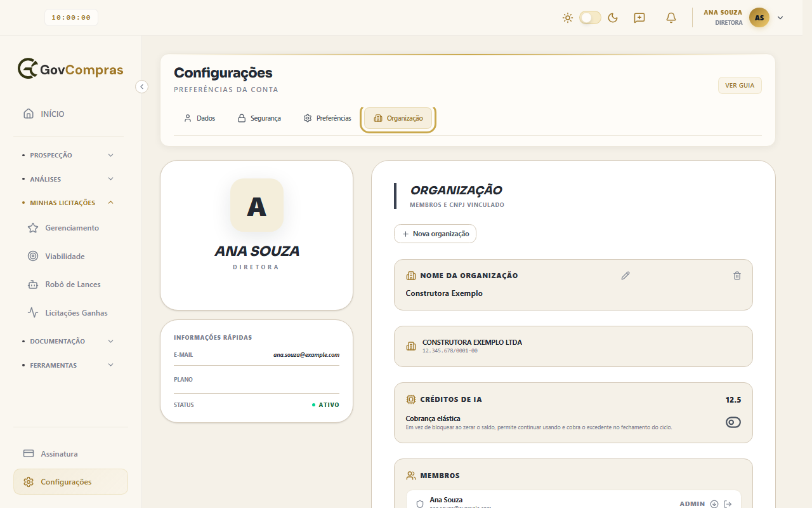Viewport: 812px width, 508px height.
Task: Click the CNPJ 12.345.678/0001-00 text
Action: point(450,351)
